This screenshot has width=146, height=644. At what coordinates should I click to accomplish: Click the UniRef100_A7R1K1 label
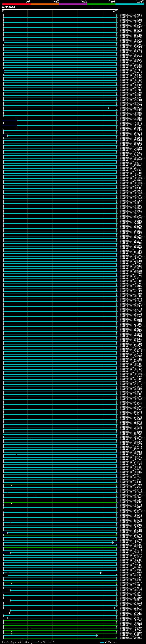point(131,118)
